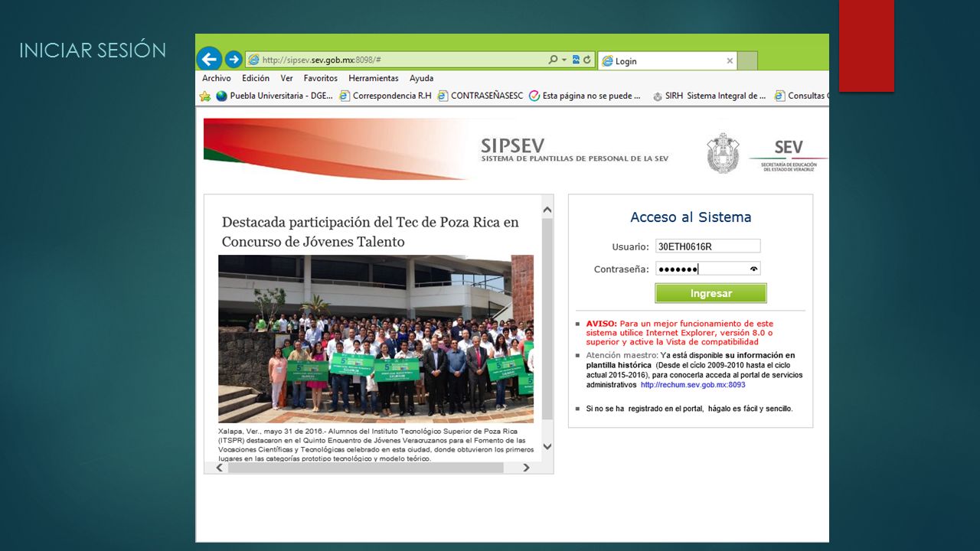Click the news panel scroll-left arrow
Screen dimensions: 980x551
[x=220, y=468]
